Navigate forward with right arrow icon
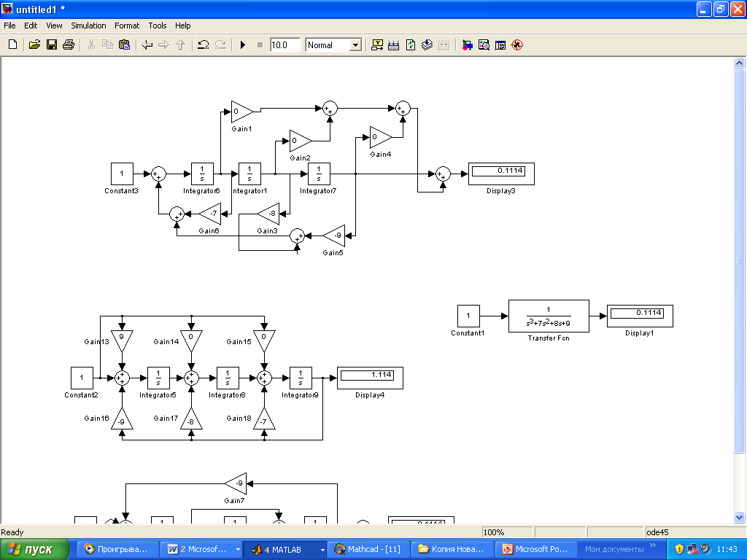 coord(163,44)
